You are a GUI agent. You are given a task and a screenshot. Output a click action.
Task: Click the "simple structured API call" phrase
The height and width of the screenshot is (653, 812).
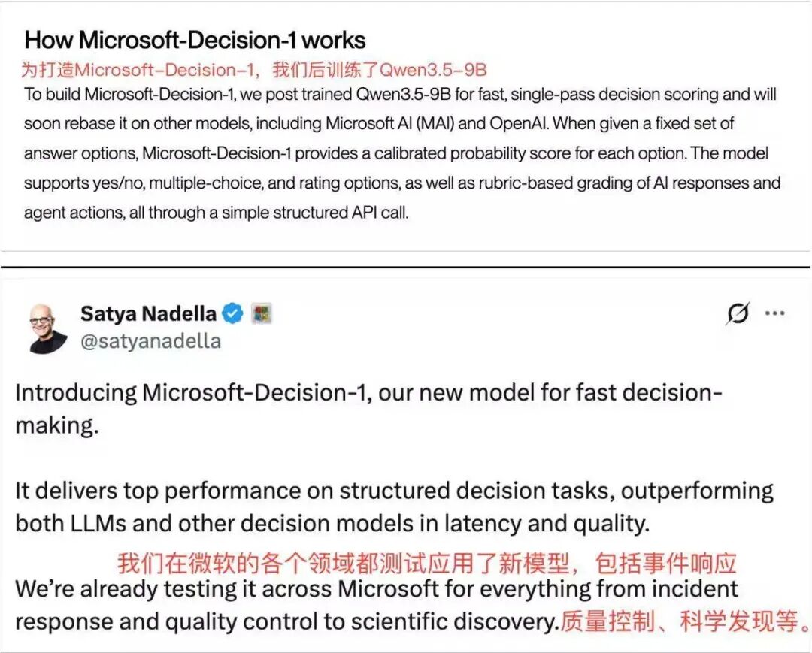(x=315, y=213)
